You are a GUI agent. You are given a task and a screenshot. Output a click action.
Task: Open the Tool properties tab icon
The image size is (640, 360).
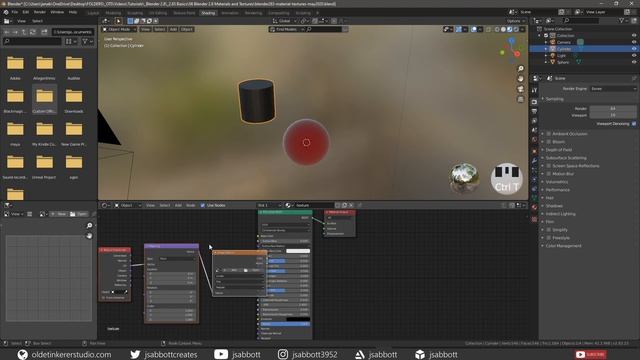click(534, 91)
